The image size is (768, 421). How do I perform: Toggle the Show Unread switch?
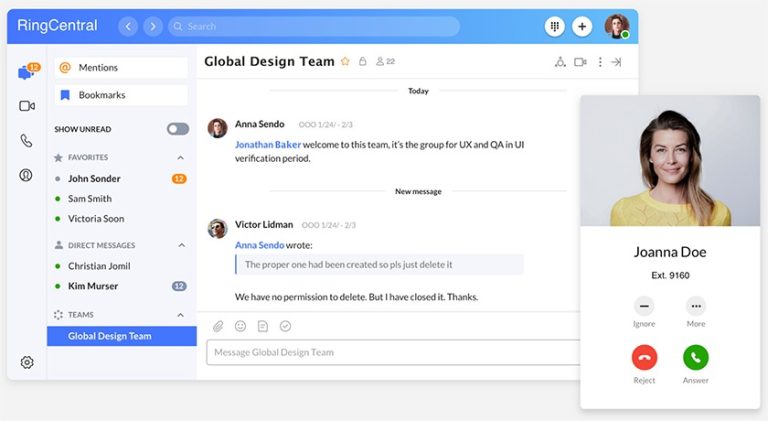[177, 129]
